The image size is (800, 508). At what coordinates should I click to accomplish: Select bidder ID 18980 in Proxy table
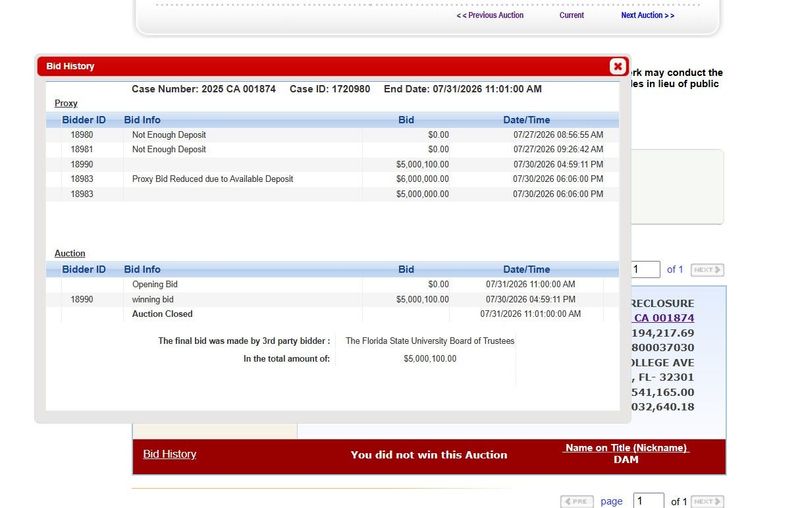click(x=82, y=135)
